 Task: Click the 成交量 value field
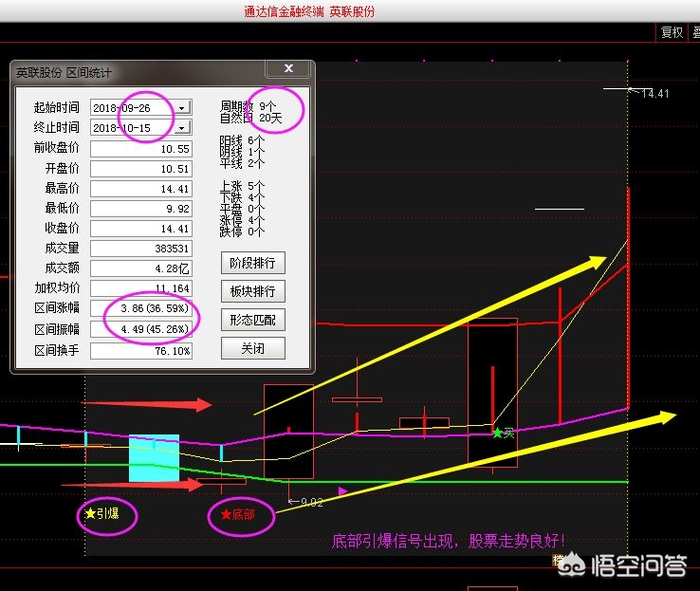(x=141, y=249)
